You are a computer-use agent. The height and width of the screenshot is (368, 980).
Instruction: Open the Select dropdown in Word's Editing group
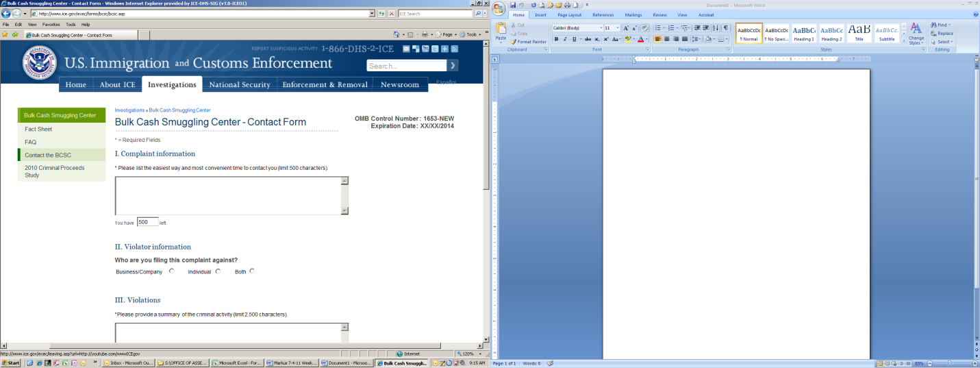(951, 42)
